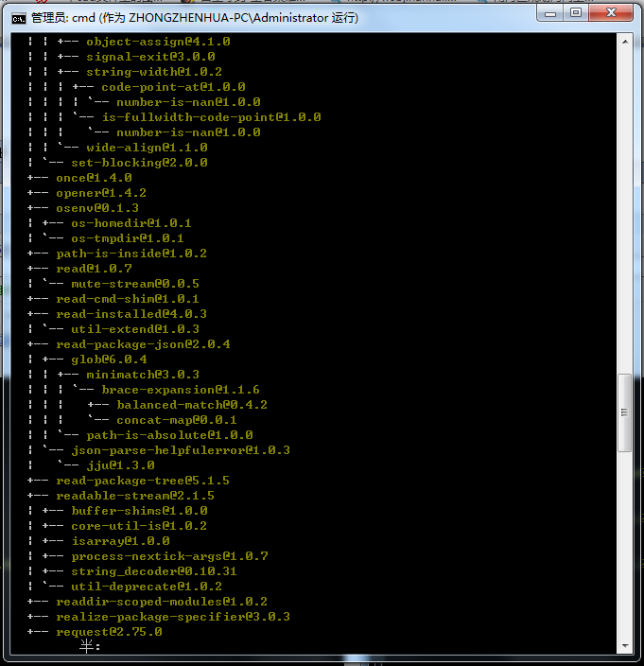Click the line core-util-is@1.0.2
644x666 pixels.
[x=139, y=526]
